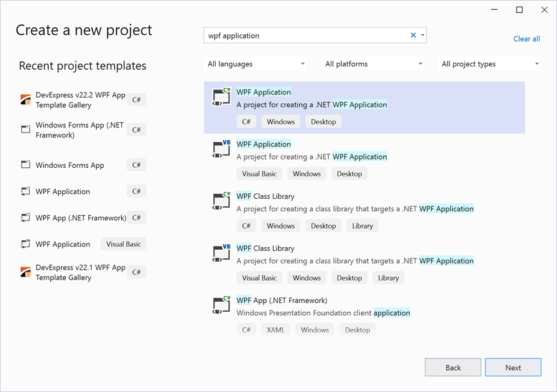Select the recent WPF Application name marked C#
Screen dimensions: 557x392
(63, 191)
